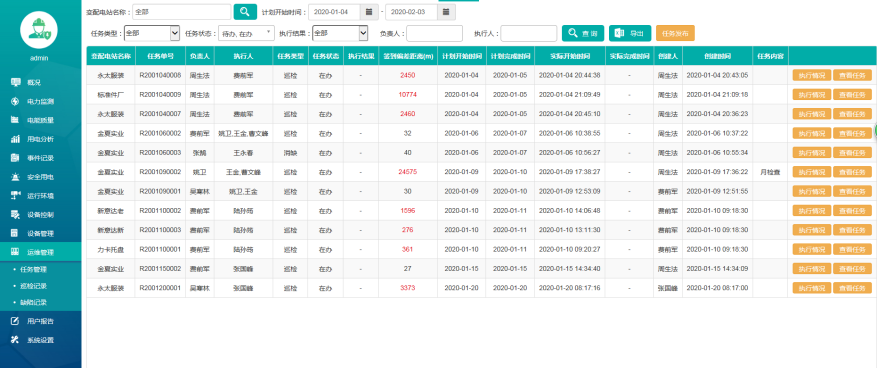
Task: Open the 任务管理 submenu item
Action: tap(33, 270)
